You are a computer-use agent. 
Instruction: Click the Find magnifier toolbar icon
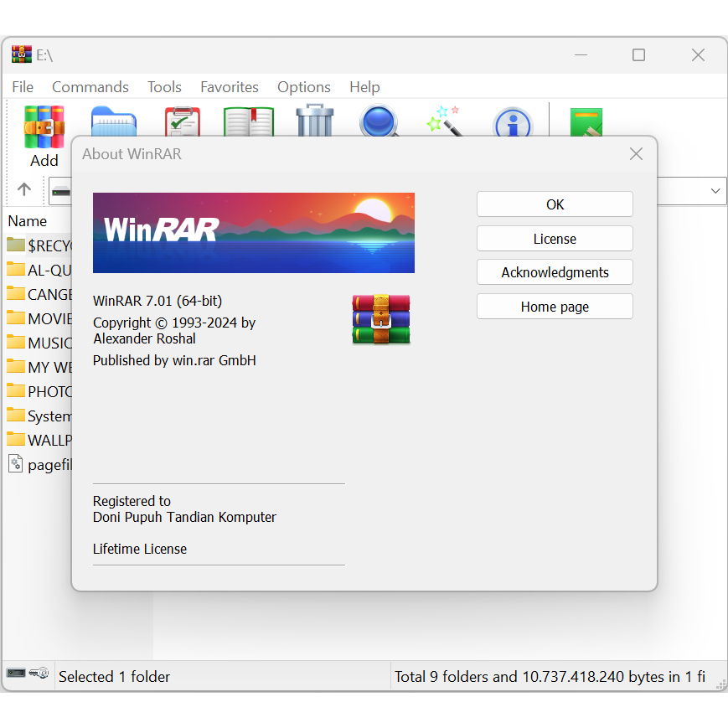pyautogui.click(x=379, y=121)
